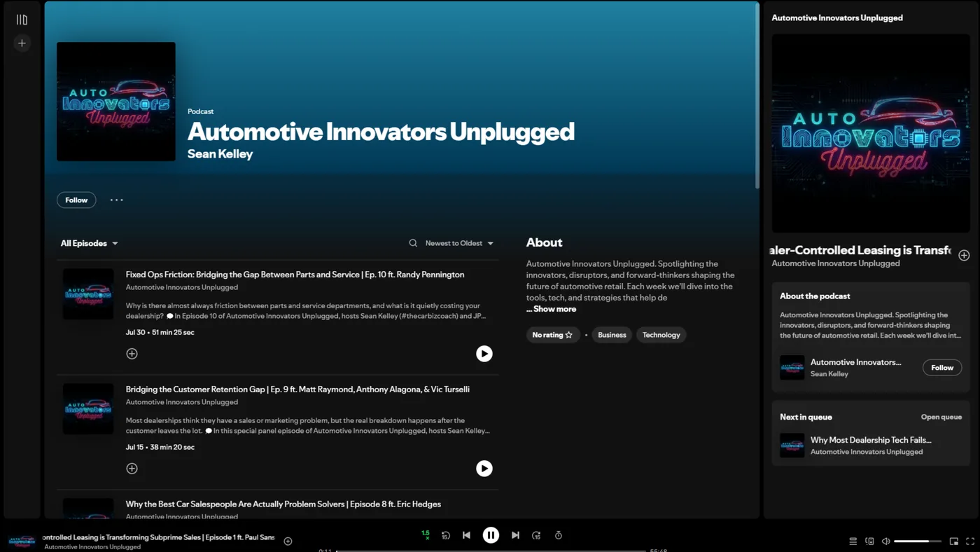
Task: Select the Business category tag
Action: tap(612, 335)
